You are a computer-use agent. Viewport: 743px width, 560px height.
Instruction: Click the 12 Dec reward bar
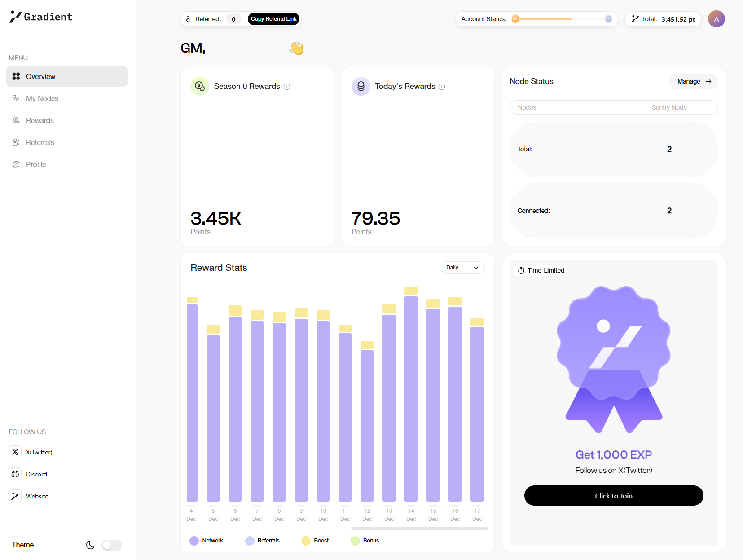pos(367,421)
